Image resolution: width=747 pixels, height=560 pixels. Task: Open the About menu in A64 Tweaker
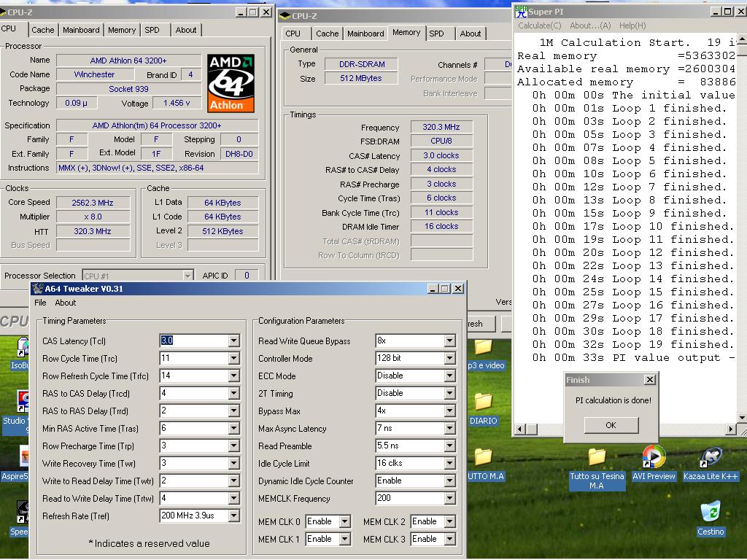point(65,303)
